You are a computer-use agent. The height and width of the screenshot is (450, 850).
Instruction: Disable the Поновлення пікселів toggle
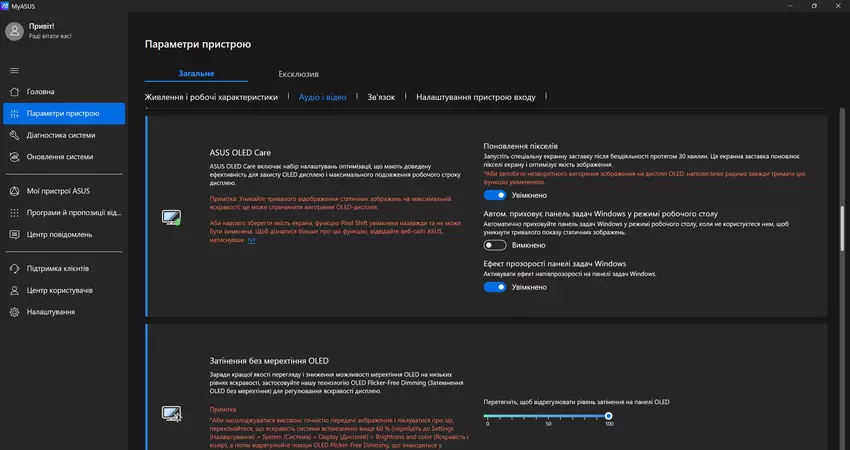[494, 196]
